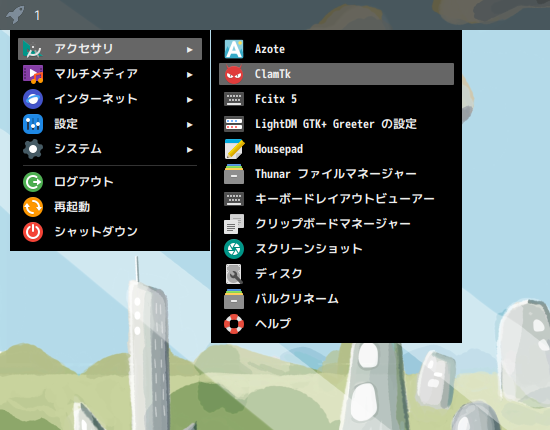Open the アクセサリ menu category
Screen dimensions: 550x430
110,49
